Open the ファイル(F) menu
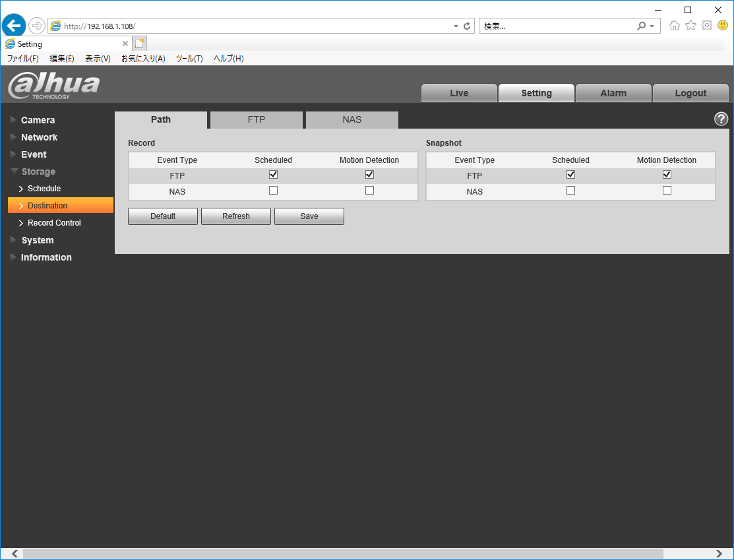The height and width of the screenshot is (560, 734). pyautogui.click(x=23, y=59)
